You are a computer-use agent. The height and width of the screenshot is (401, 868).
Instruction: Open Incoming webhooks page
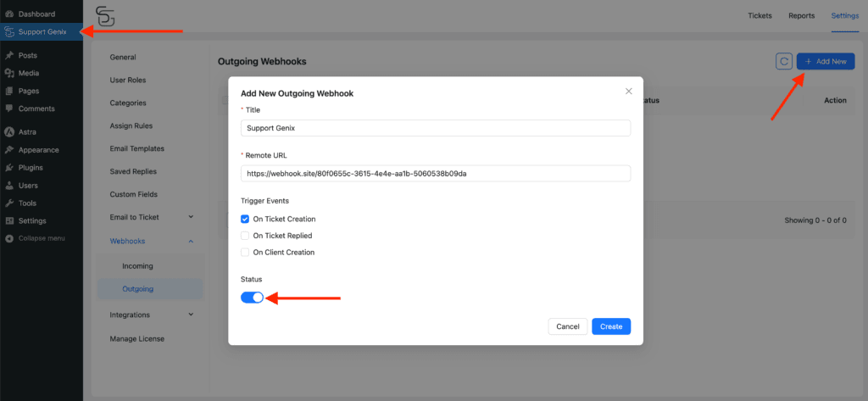[x=137, y=266]
